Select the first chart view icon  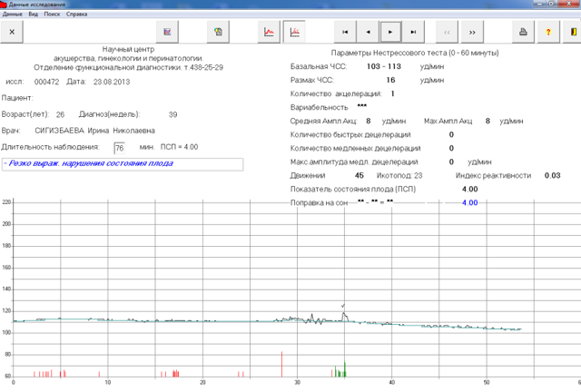(269, 32)
